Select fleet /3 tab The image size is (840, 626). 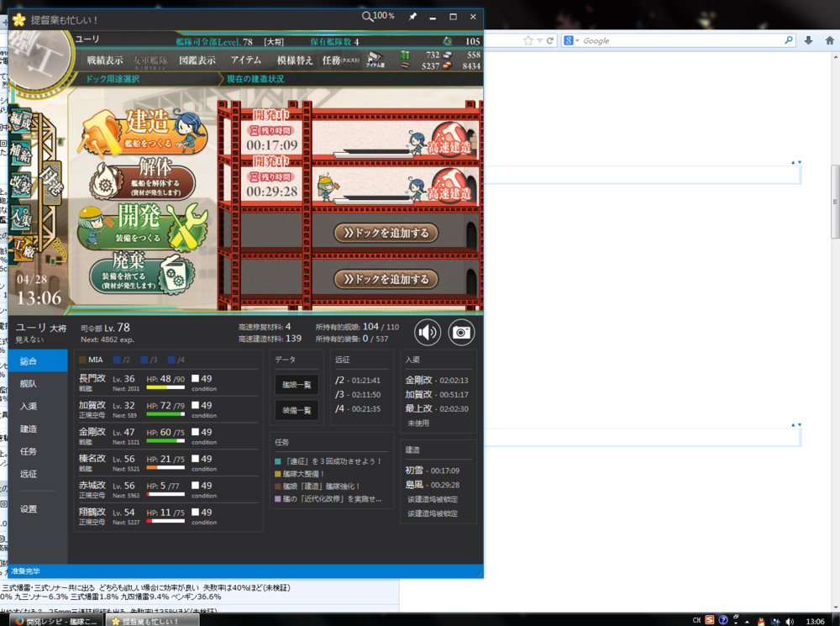pos(149,360)
